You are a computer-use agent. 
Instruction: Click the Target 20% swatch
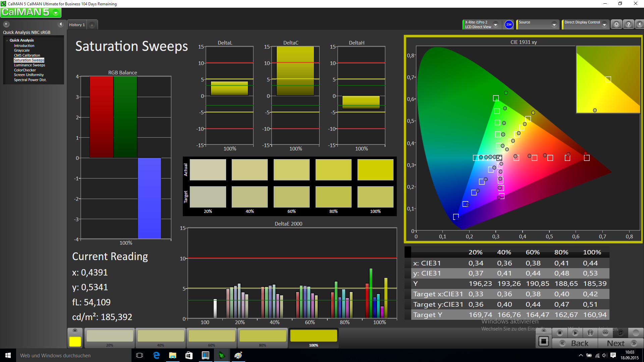(208, 197)
